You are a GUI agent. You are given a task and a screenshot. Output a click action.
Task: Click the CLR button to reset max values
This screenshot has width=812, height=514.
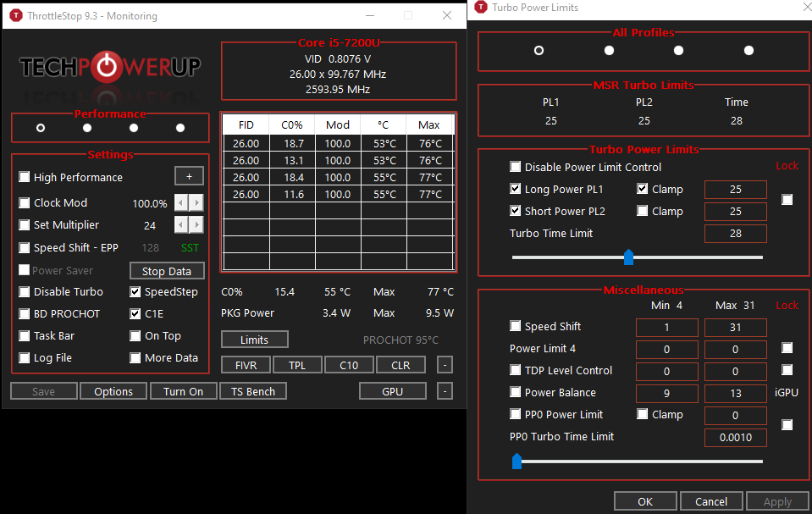coord(400,365)
